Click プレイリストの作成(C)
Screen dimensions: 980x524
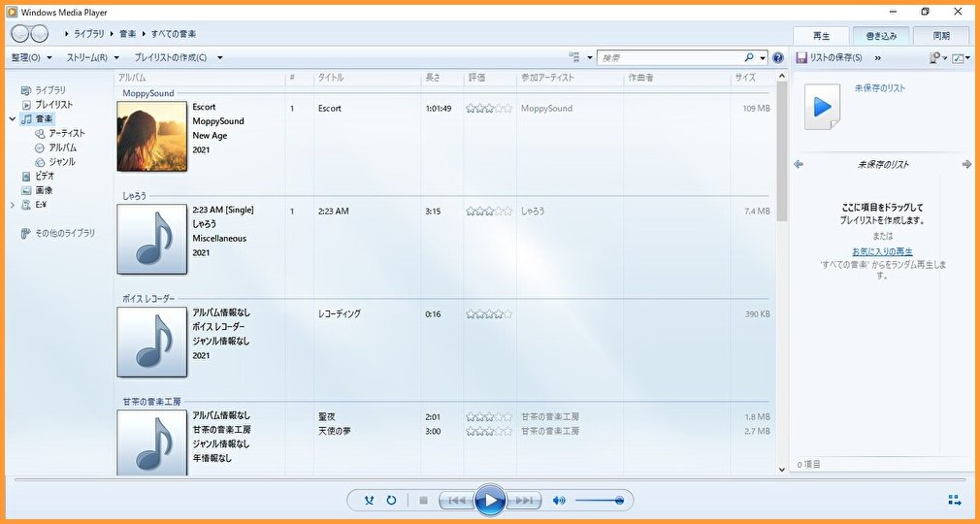[x=171, y=57]
